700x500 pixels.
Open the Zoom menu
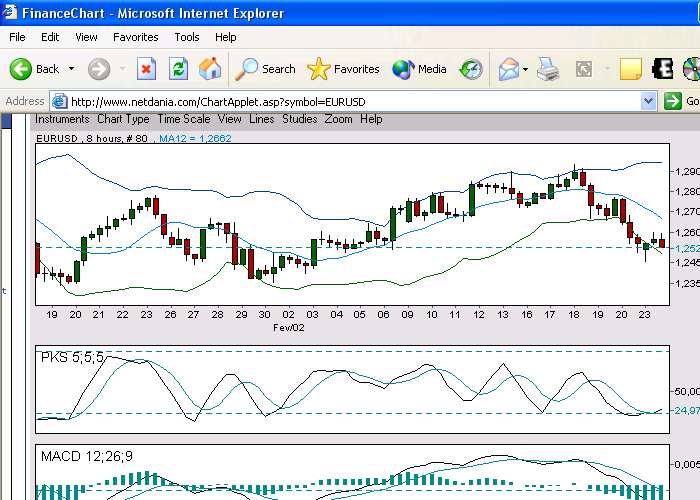pos(338,119)
